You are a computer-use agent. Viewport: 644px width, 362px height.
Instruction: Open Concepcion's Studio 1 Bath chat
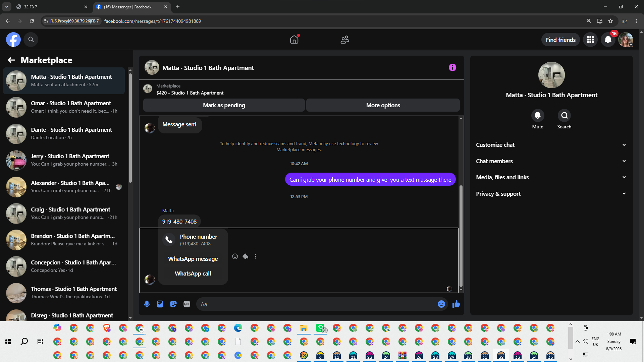coord(64,266)
